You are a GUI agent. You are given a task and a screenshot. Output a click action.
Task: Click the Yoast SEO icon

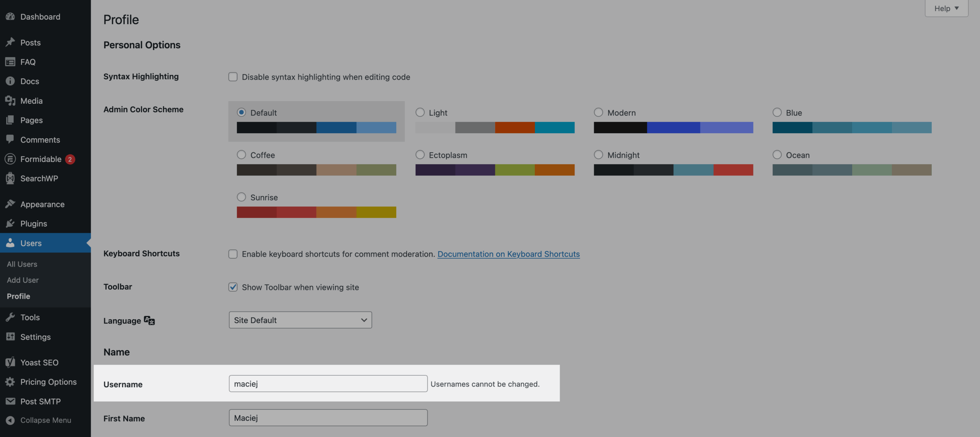(x=10, y=362)
